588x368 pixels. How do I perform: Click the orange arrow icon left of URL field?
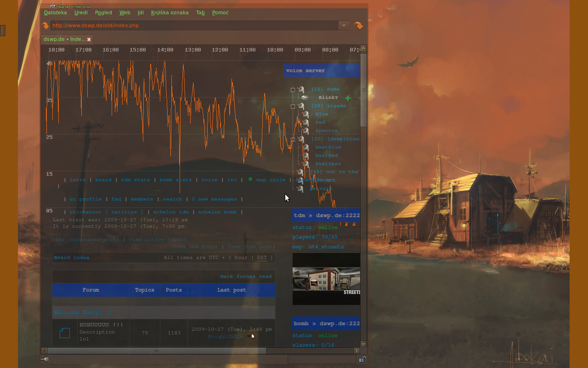pos(45,26)
